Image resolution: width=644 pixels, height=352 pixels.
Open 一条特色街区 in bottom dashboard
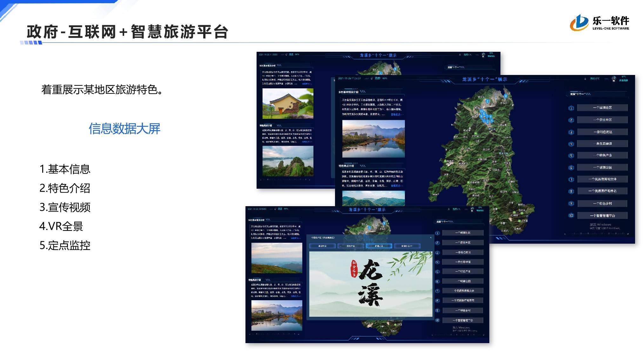coord(463,253)
